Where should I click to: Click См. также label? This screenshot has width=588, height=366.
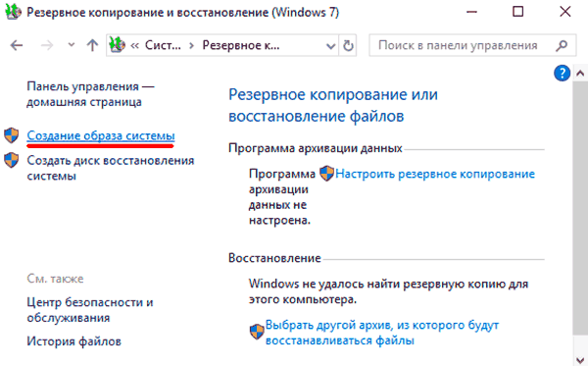point(55,279)
